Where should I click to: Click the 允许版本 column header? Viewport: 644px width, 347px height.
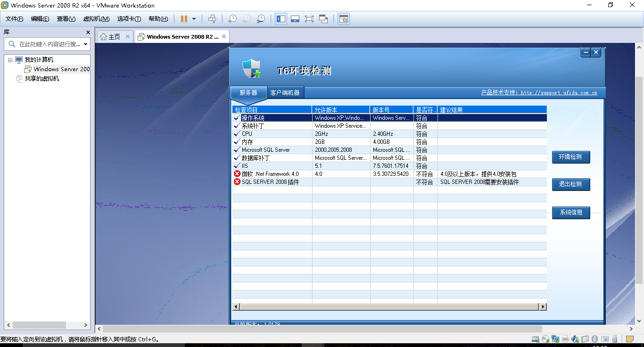coord(341,110)
